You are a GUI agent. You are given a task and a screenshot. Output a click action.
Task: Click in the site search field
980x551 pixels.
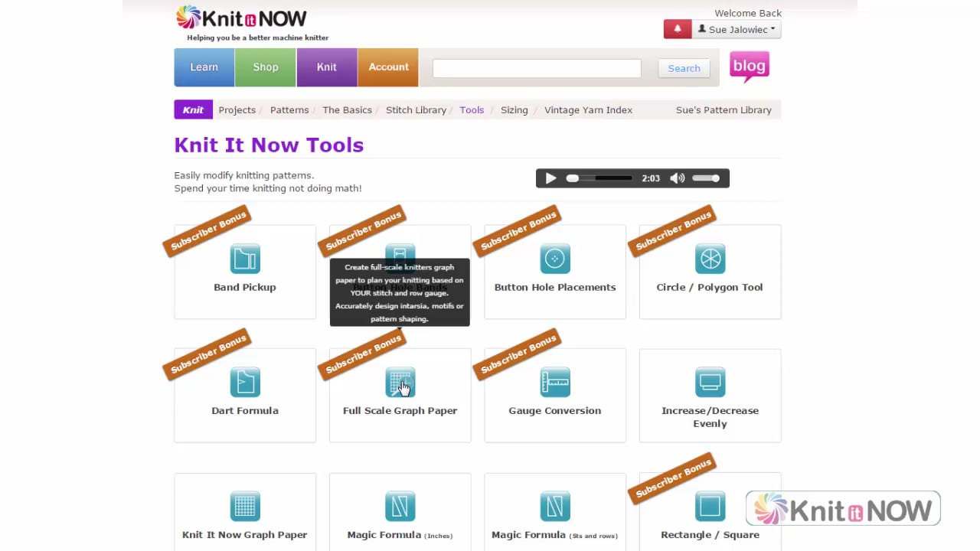[x=537, y=68]
